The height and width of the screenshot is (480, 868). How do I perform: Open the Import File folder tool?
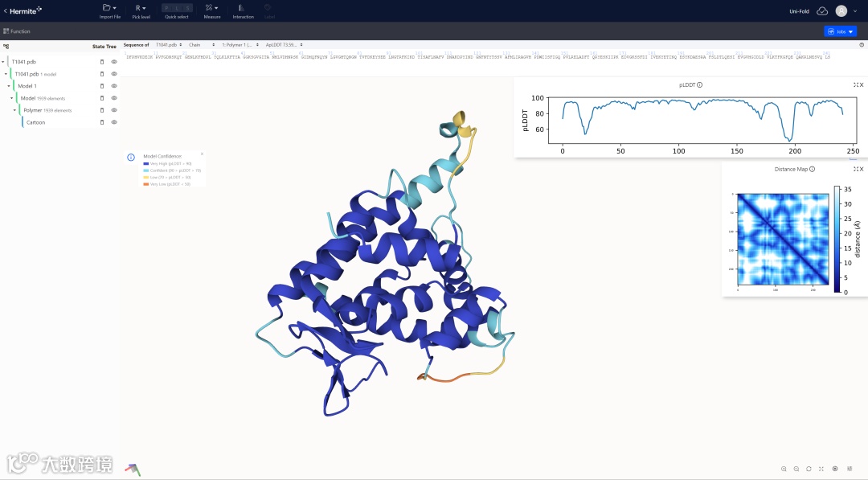109,11
